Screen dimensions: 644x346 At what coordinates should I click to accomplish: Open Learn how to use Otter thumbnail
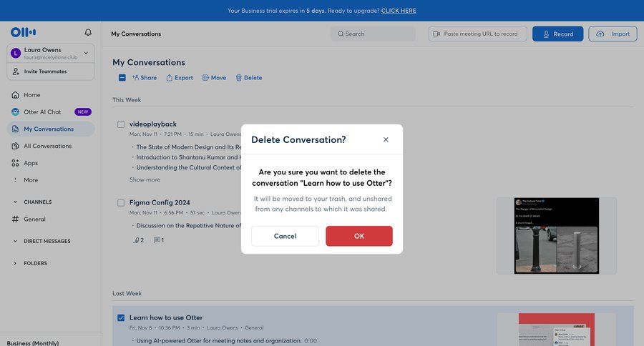tap(557, 330)
